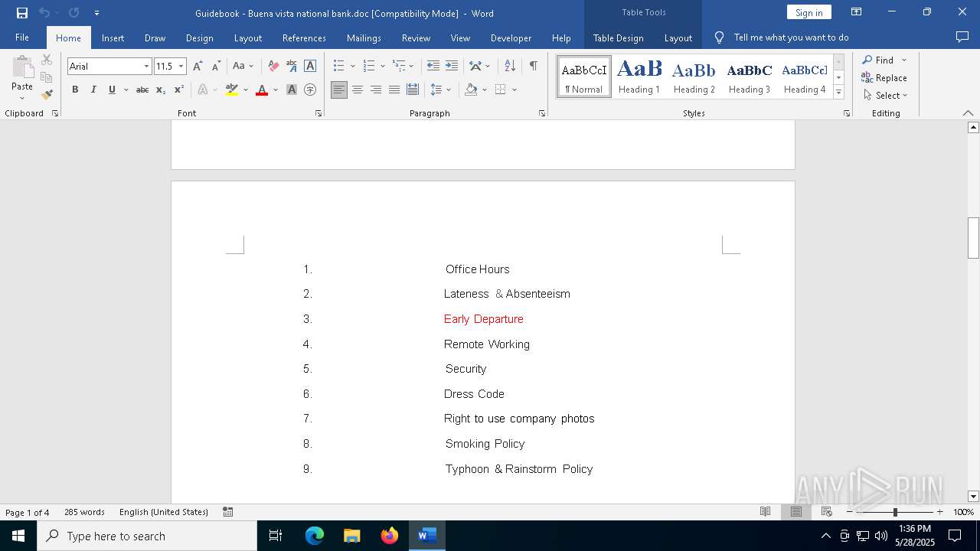Image resolution: width=980 pixels, height=551 pixels.
Task: Switch to the Insert tab
Action: [113, 37]
